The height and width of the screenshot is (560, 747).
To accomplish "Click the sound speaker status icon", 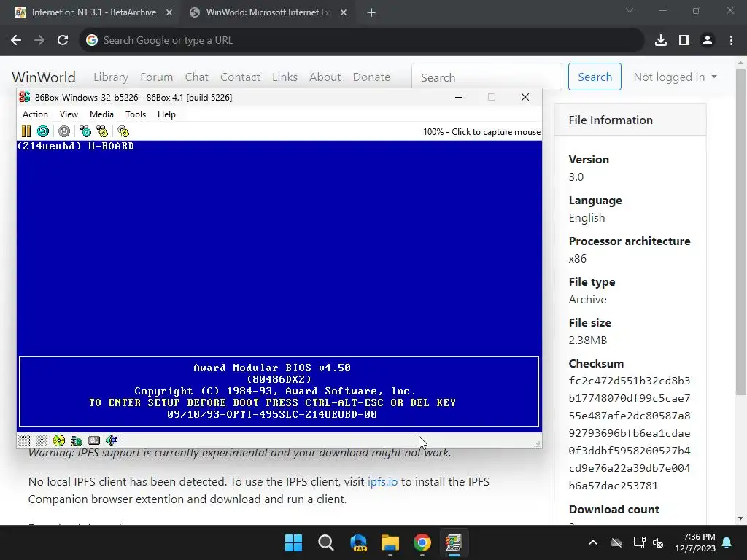I will (112, 440).
